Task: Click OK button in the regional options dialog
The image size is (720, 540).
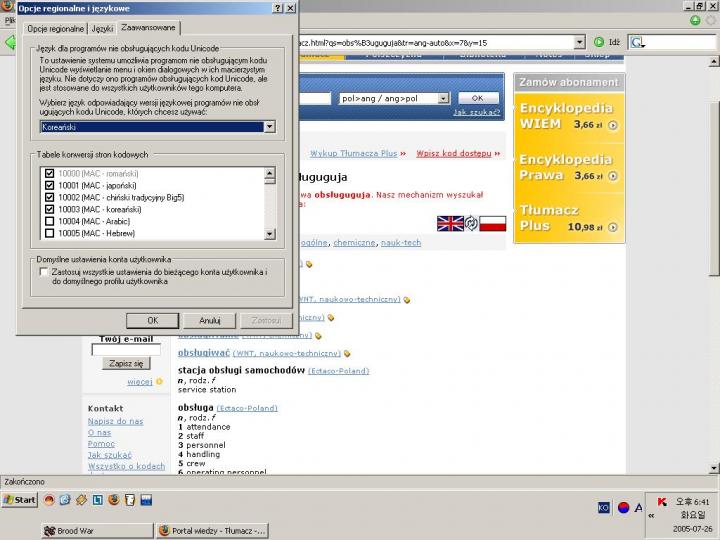Action: pos(152,321)
